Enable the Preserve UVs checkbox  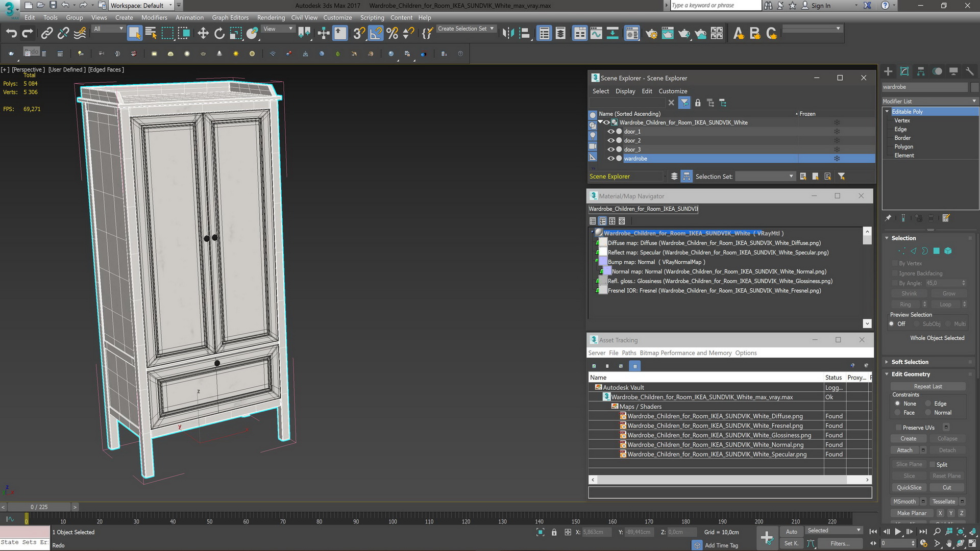tap(898, 428)
